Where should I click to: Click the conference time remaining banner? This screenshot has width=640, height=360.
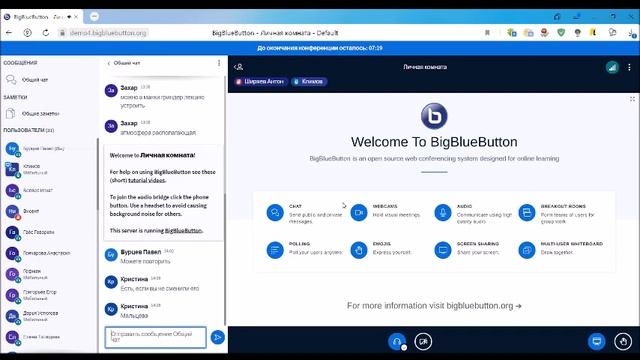[320, 48]
